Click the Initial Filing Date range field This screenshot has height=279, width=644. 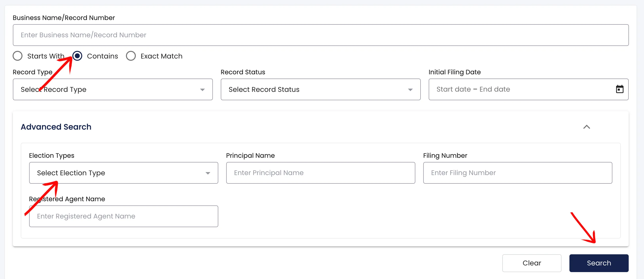pos(528,89)
